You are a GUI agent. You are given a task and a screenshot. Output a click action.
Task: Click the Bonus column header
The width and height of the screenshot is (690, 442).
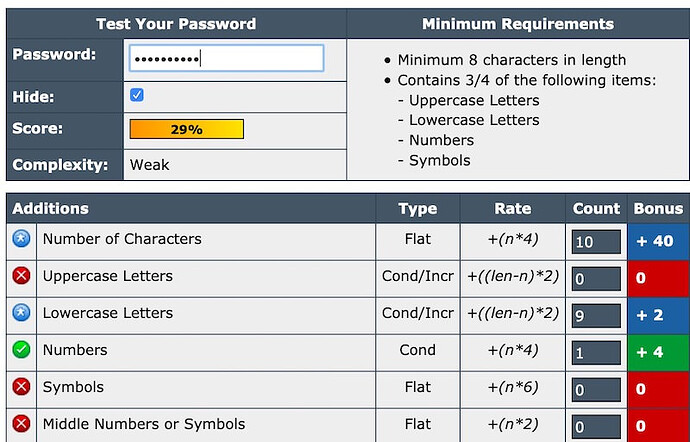pyautogui.click(x=658, y=208)
